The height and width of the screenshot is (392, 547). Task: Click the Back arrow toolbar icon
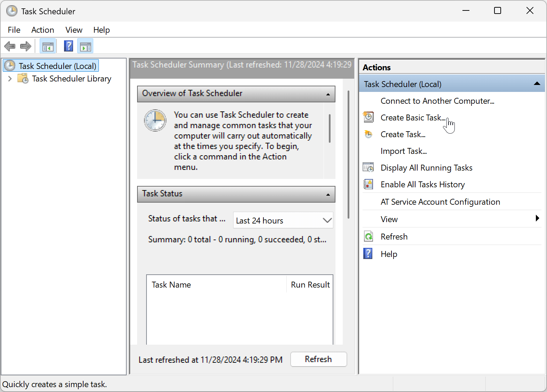click(10, 46)
